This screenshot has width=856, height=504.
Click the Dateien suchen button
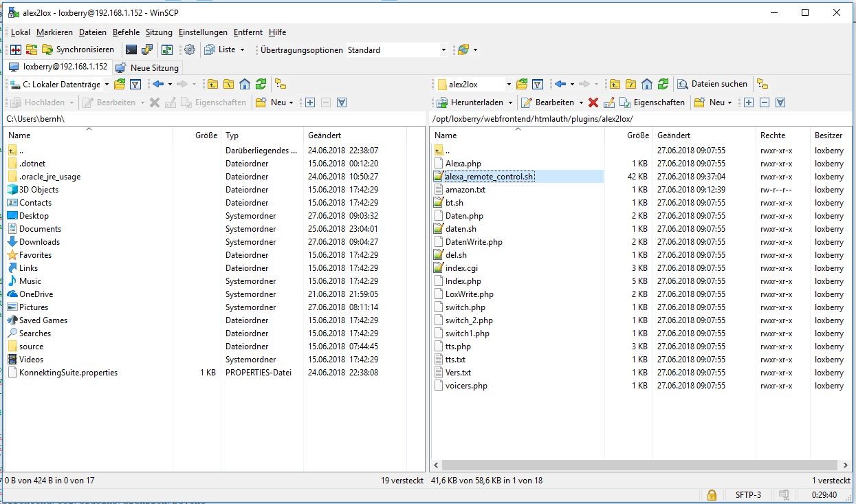pos(712,84)
